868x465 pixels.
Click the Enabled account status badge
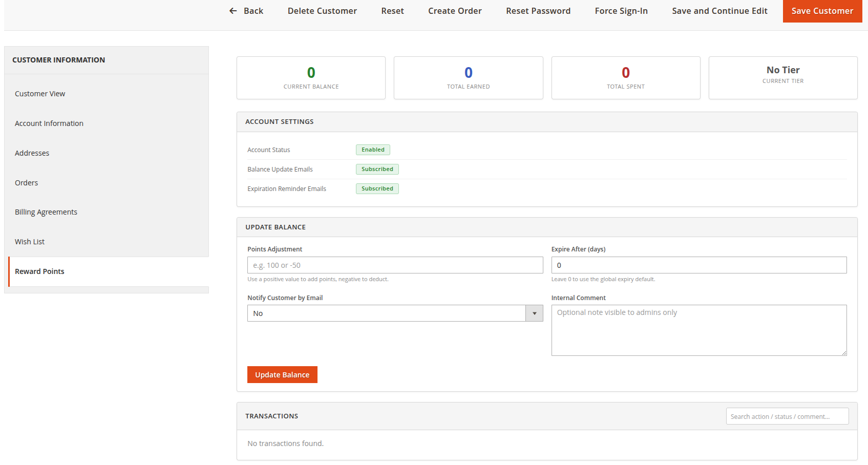tap(373, 150)
